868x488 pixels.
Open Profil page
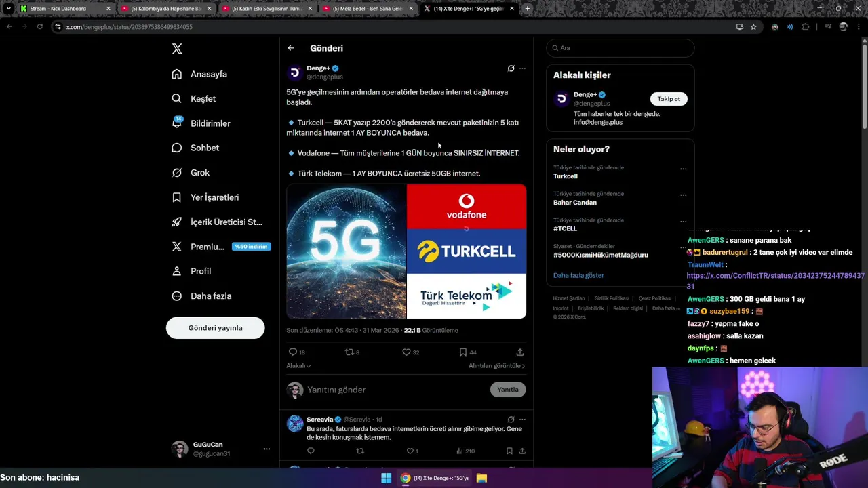pos(191,271)
